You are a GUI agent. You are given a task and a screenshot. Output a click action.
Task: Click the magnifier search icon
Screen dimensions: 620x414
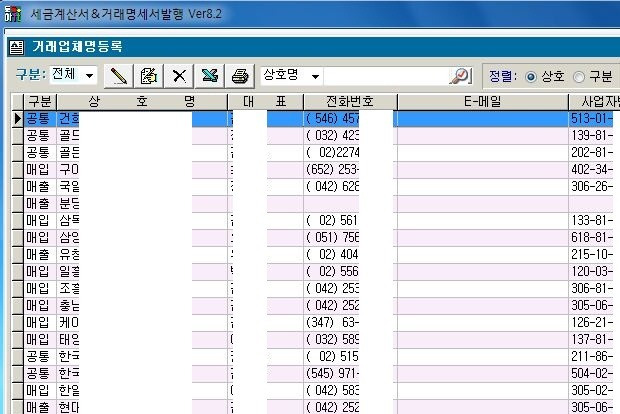tap(460, 76)
